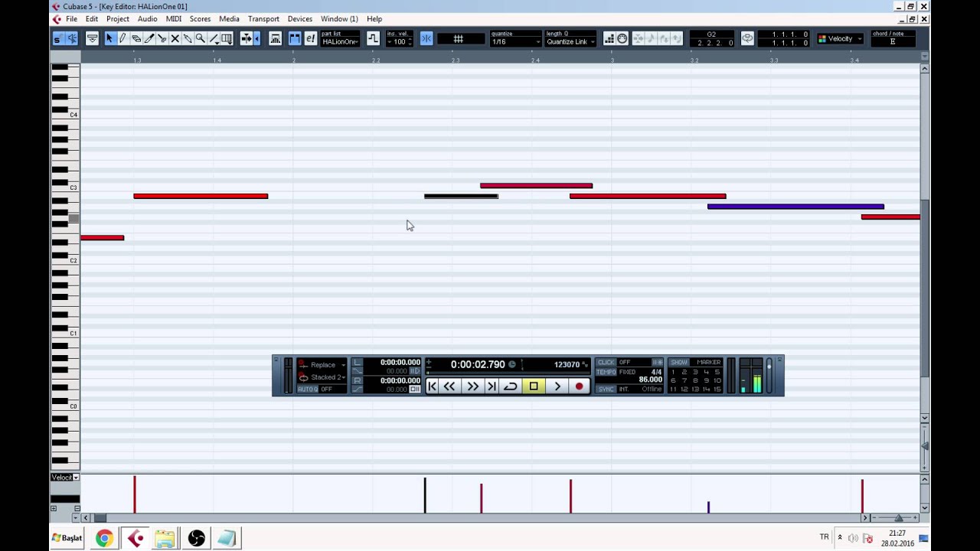
Task: Toggle Acoustic Feedback speaker button
Action: click(71, 38)
